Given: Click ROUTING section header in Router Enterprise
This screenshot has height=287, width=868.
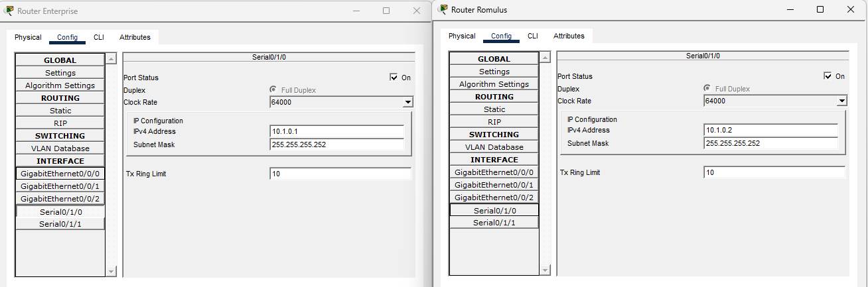Looking at the screenshot, I should coord(60,98).
